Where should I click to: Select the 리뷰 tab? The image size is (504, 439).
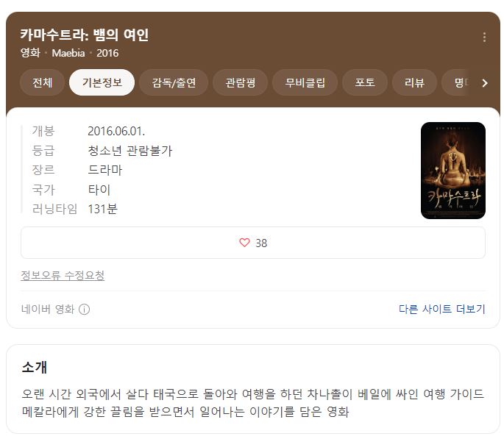pyautogui.click(x=414, y=82)
